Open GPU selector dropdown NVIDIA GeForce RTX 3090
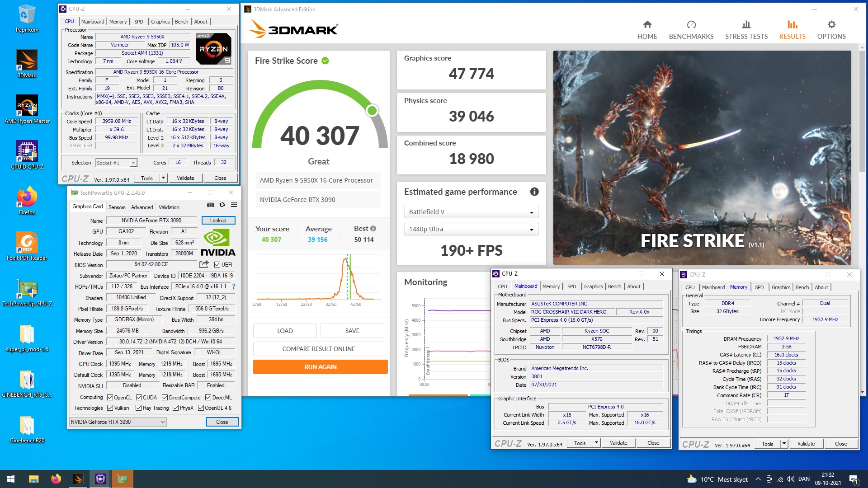 118,422
